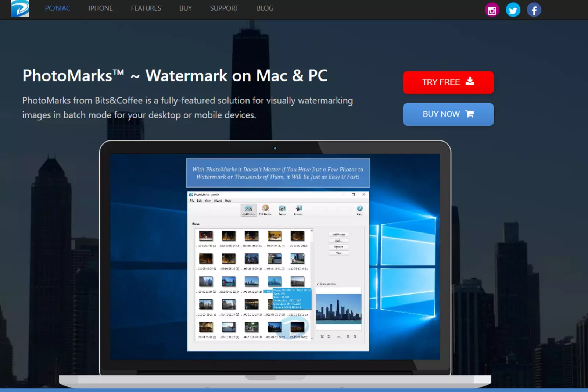Click the Edit Photos toolbar icon in app screenshot
588x392 pixels.
point(265,210)
